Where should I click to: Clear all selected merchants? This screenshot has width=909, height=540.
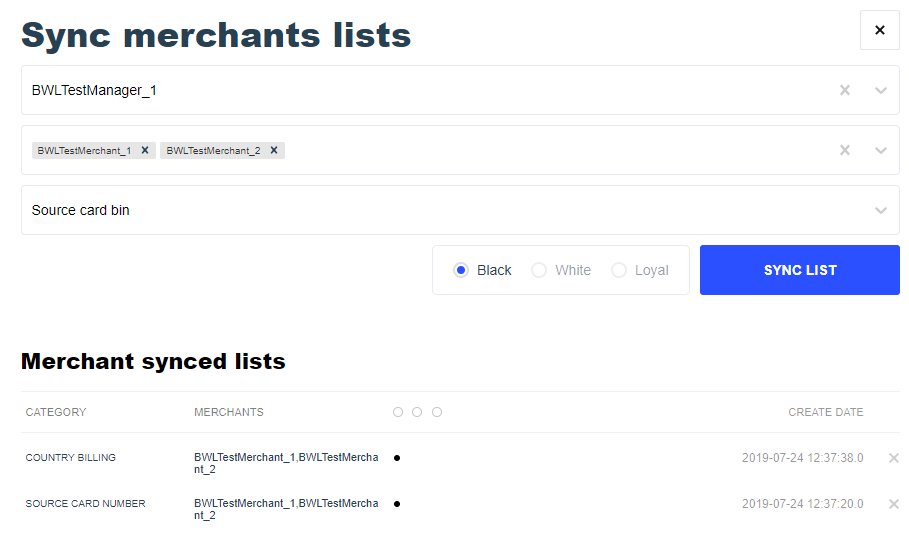[x=845, y=150]
